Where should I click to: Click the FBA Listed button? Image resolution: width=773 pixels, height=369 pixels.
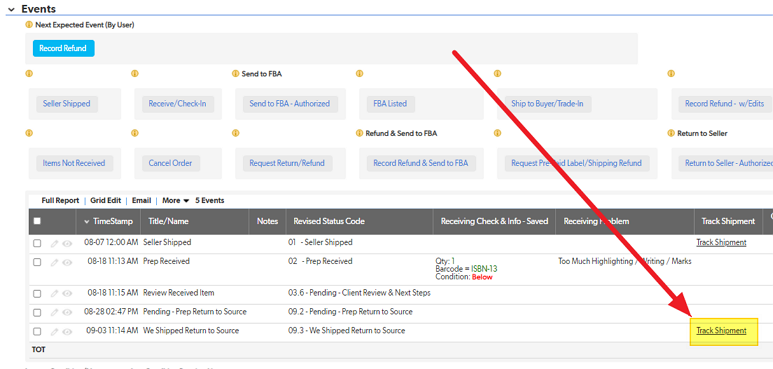(x=390, y=104)
